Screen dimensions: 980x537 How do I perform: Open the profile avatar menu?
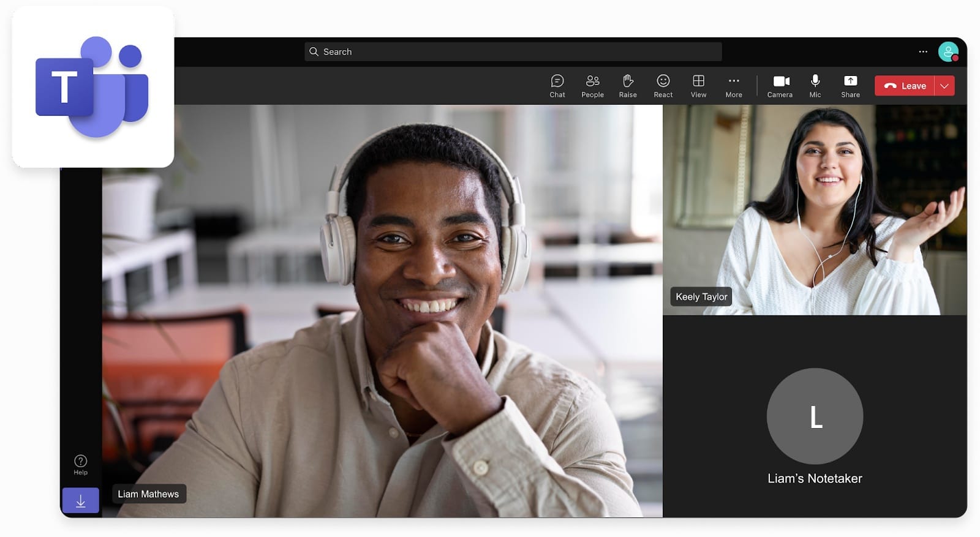pos(948,52)
